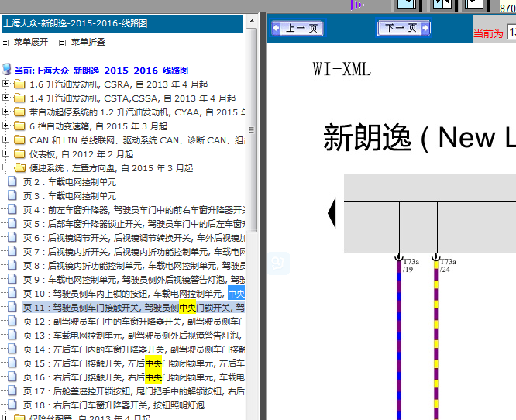516x420 pixels.
Task: Click the purple play icon in top toolbar
Action: (x=357, y=5)
